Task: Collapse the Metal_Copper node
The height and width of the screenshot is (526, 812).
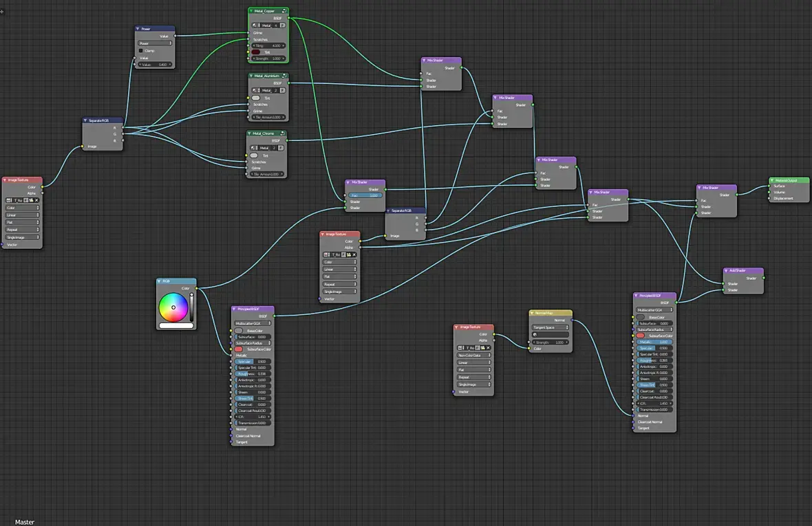Action: coord(251,11)
